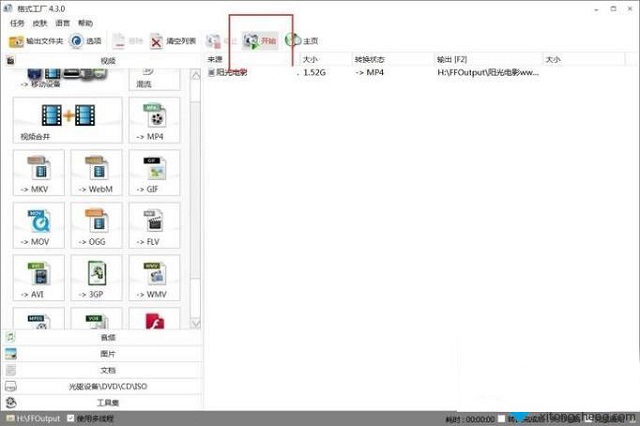Go to the 主页 homepage
640x426 pixels.
click(301, 41)
